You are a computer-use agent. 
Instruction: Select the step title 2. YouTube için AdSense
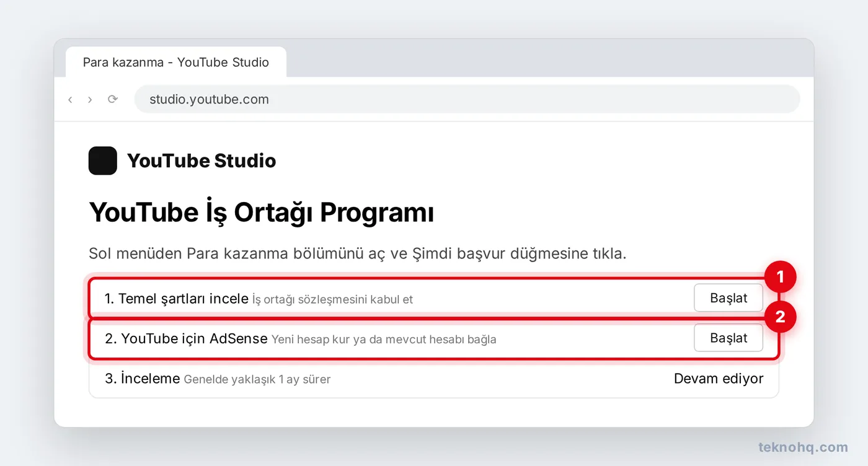186,338
